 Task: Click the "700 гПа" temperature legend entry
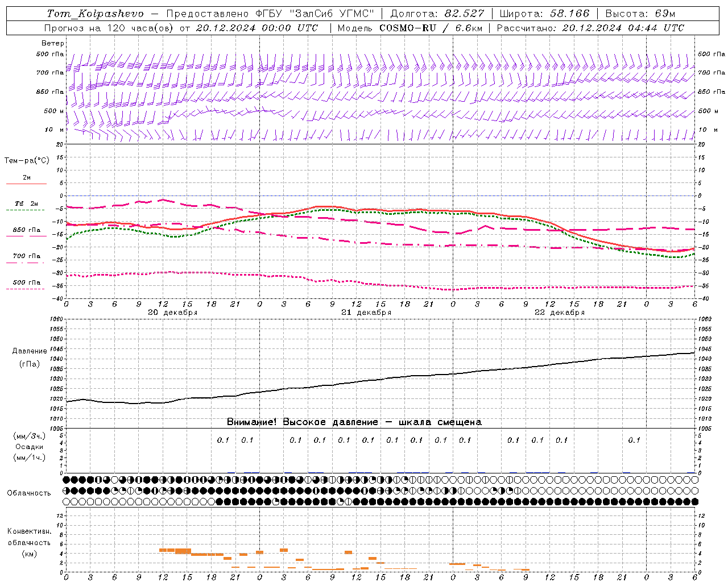click(26, 256)
